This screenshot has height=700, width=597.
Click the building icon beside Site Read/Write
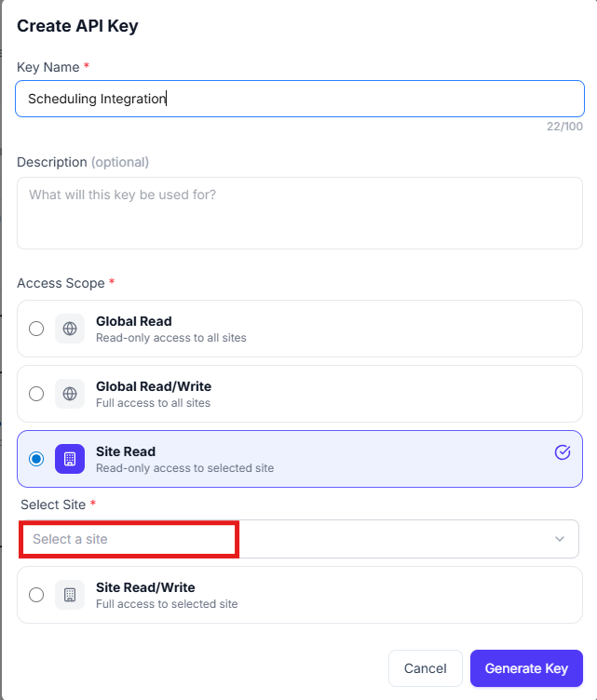70,595
